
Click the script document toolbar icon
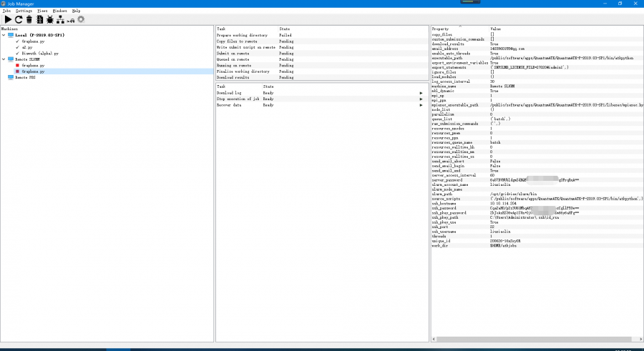pos(40,19)
